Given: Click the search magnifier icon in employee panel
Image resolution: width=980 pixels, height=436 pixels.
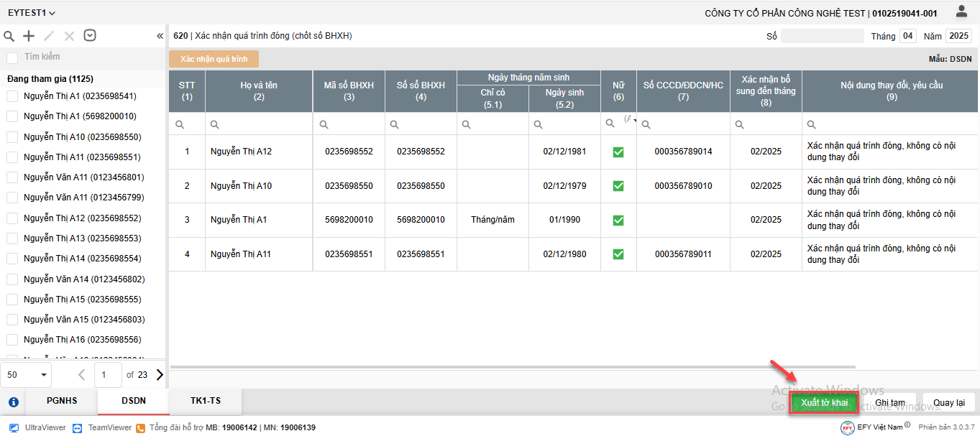Looking at the screenshot, I should pos(9,36).
